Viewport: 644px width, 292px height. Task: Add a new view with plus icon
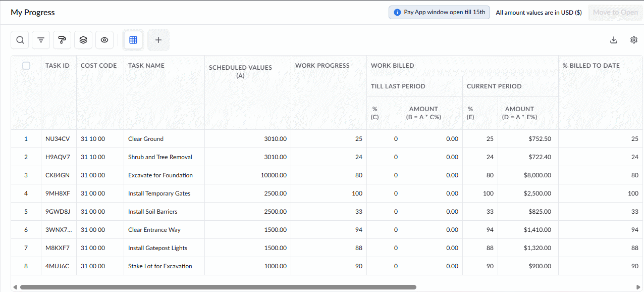pyautogui.click(x=158, y=40)
